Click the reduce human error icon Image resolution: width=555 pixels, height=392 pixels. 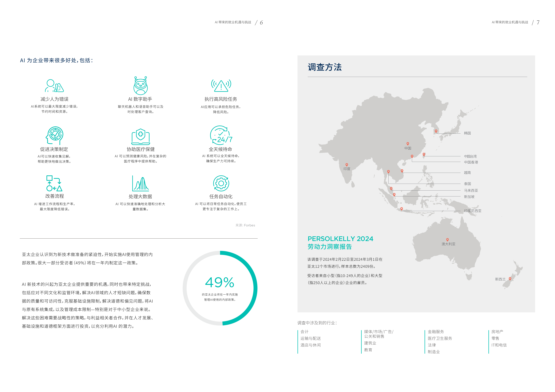(x=54, y=86)
